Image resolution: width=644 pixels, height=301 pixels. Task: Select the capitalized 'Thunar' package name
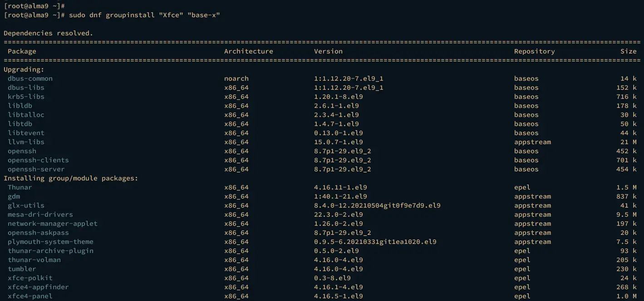pos(20,187)
